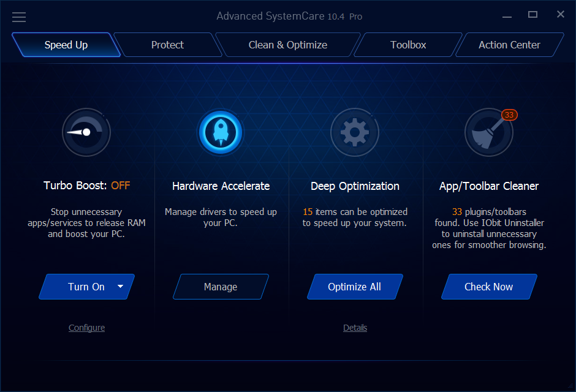
Task: Click 'Manage drivers to speed up' description
Action: click(x=221, y=217)
